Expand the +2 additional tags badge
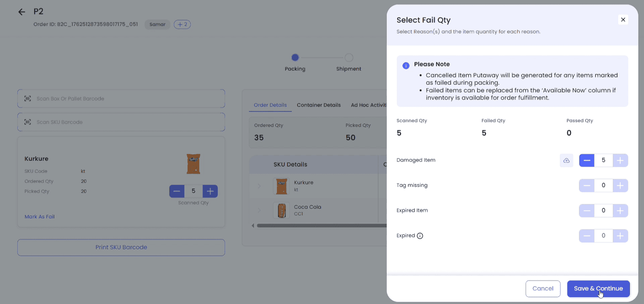The width and height of the screenshot is (644, 304). [x=182, y=25]
